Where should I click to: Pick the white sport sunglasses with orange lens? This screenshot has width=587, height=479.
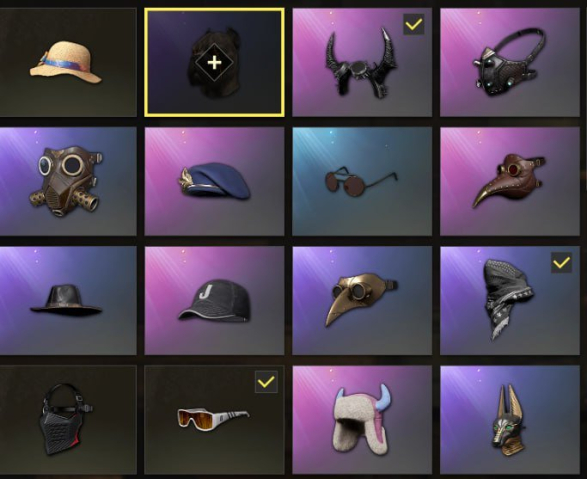pyautogui.click(x=214, y=420)
